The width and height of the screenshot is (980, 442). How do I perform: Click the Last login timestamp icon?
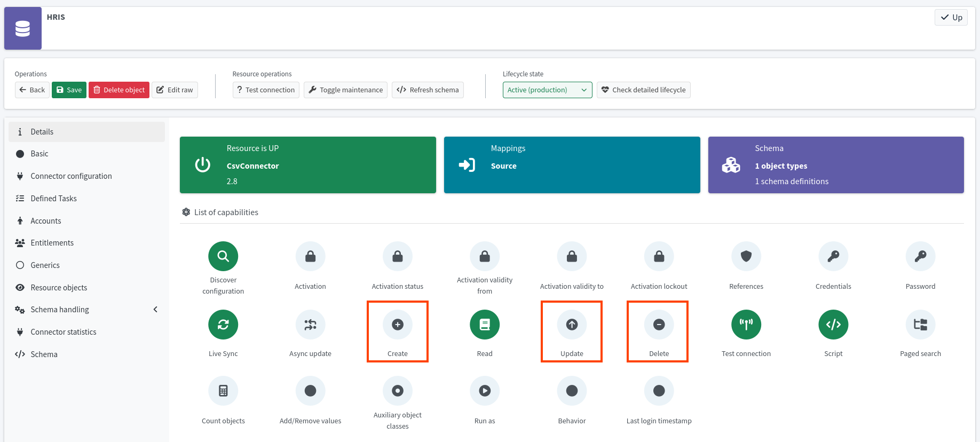pyautogui.click(x=659, y=391)
